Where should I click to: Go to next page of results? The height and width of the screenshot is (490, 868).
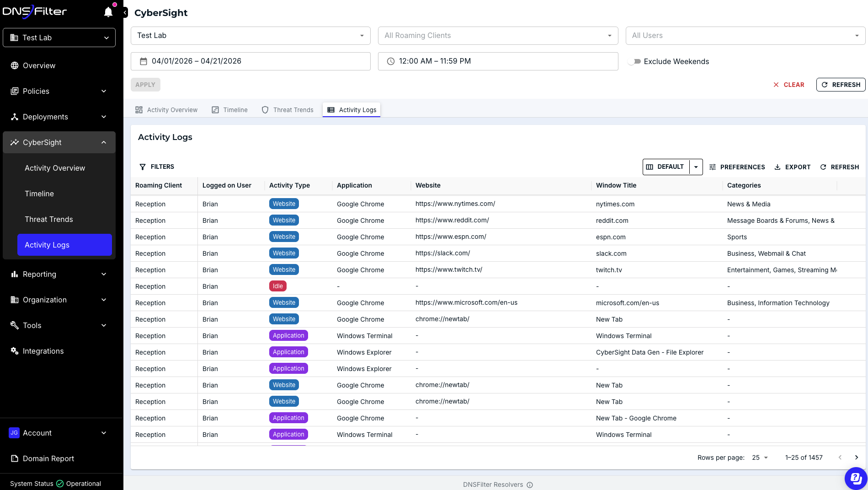point(857,458)
